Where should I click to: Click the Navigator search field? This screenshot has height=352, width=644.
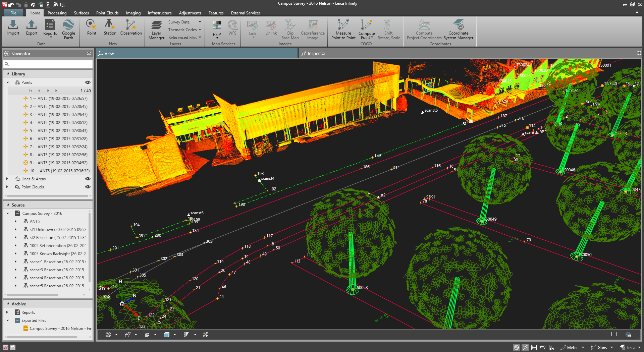pyautogui.click(x=48, y=64)
